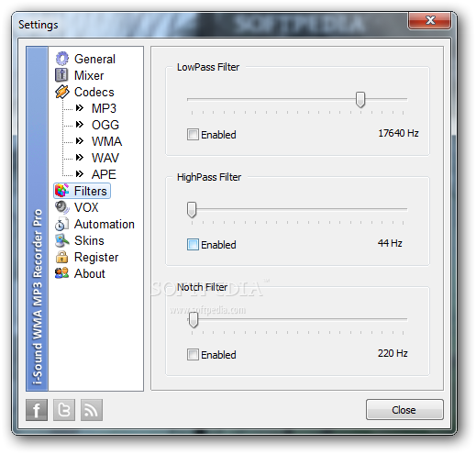Click the arrow icon beside APE

[x=80, y=174]
